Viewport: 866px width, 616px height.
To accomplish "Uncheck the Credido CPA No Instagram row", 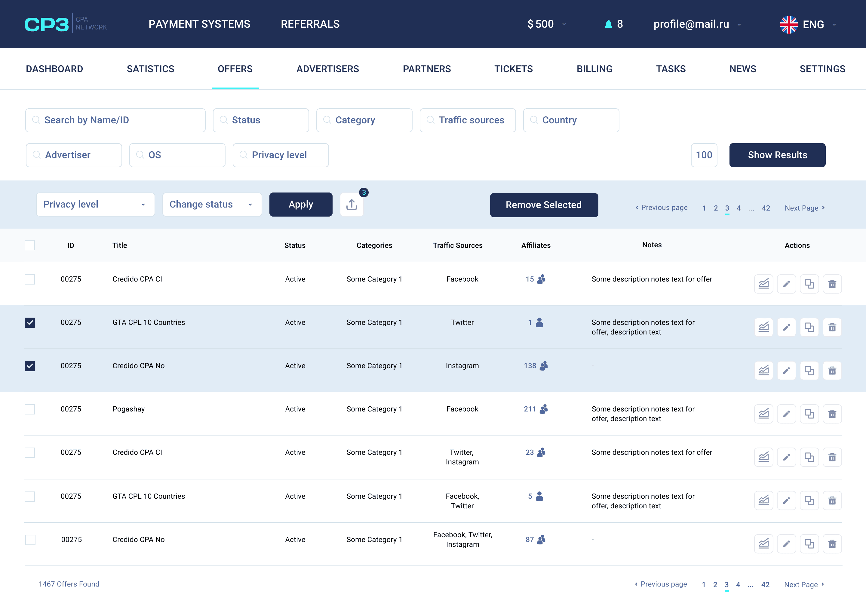I will coord(29,366).
